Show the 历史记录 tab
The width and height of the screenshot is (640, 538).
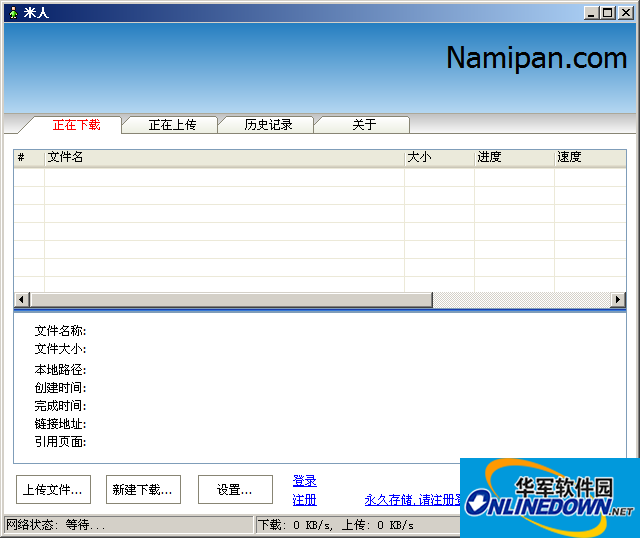coord(268,125)
